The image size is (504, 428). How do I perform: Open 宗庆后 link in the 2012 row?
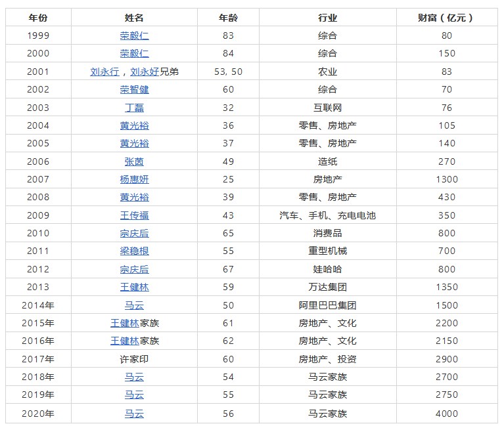click(134, 269)
